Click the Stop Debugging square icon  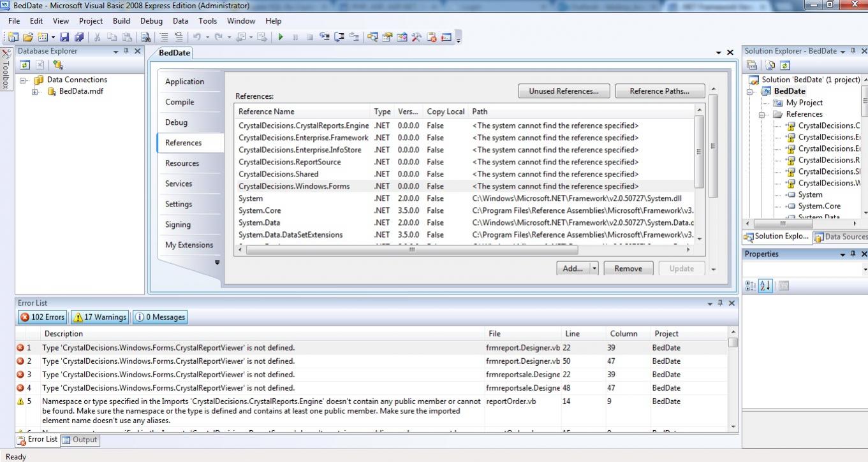pos(310,37)
